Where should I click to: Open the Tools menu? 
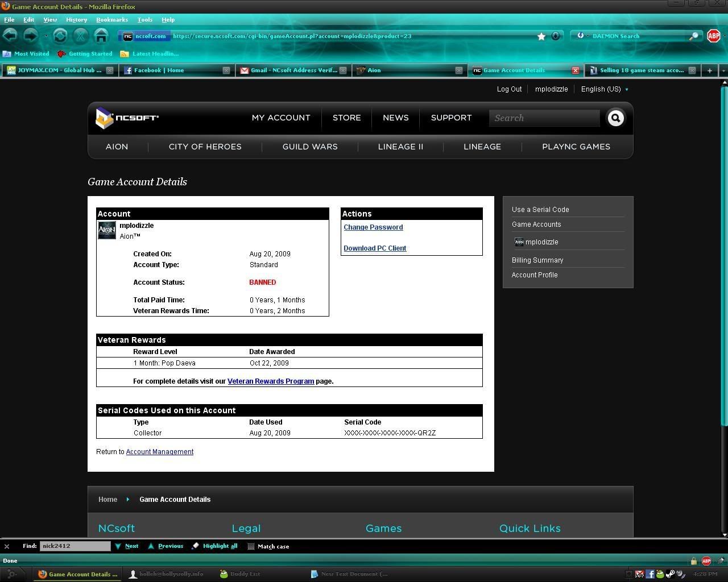[x=144, y=20]
